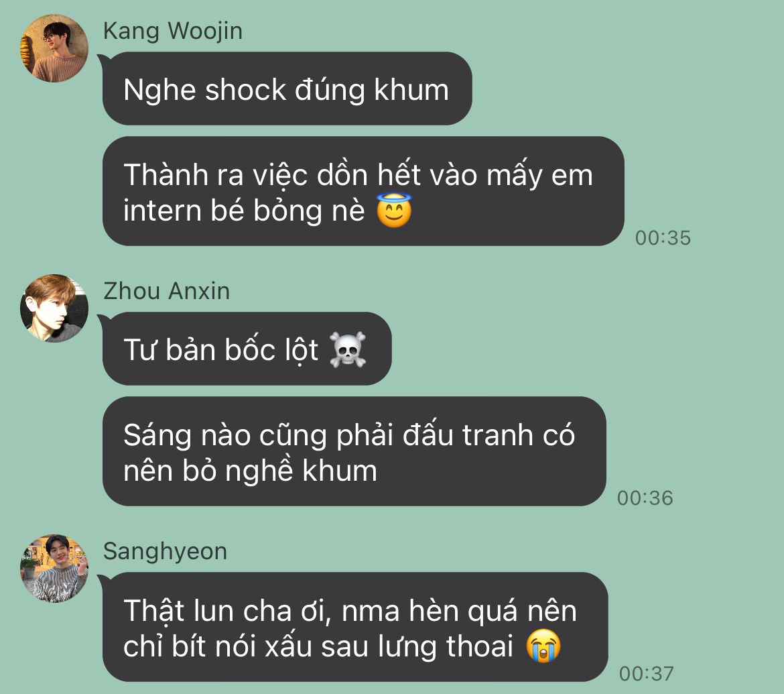Tap the Zhou Anxin sender name
This screenshot has height=694, width=784.
pyautogui.click(x=166, y=291)
